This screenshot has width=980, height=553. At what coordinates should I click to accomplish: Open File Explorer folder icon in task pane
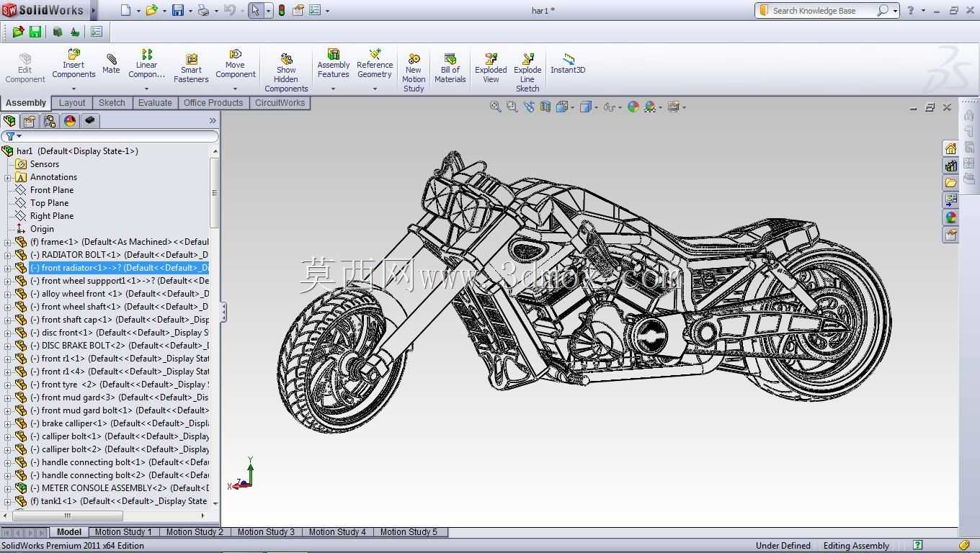(950, 183)
